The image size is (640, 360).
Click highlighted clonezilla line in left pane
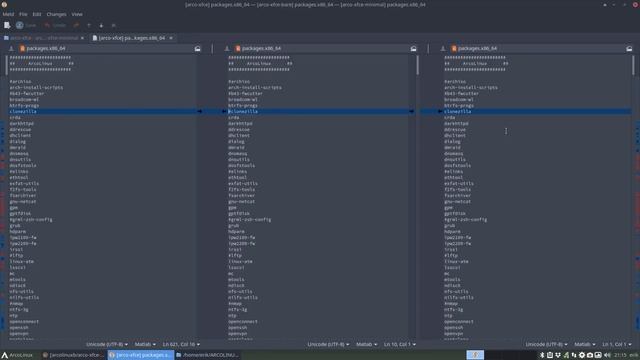pyautogui.click(x=102, y=111)
